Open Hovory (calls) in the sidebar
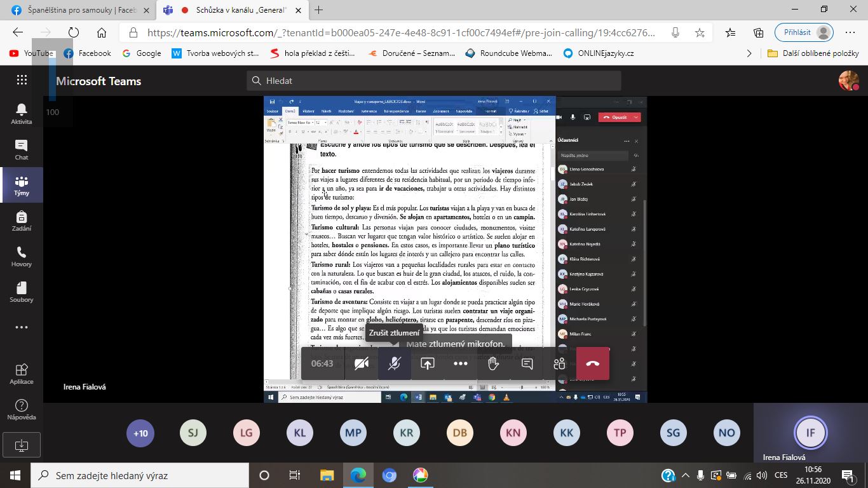This screenshot has width=868, height=488. pos(21,257)
